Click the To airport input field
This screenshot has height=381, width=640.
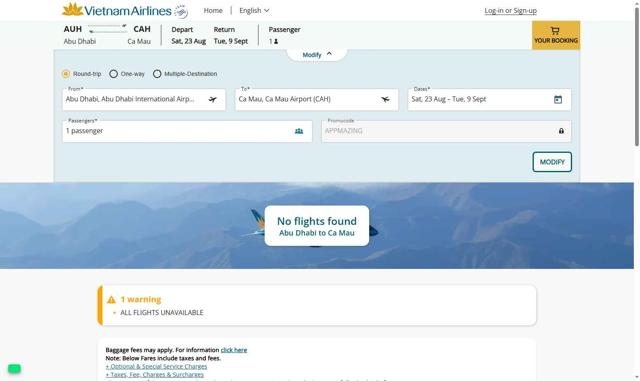tap(316, 99)
